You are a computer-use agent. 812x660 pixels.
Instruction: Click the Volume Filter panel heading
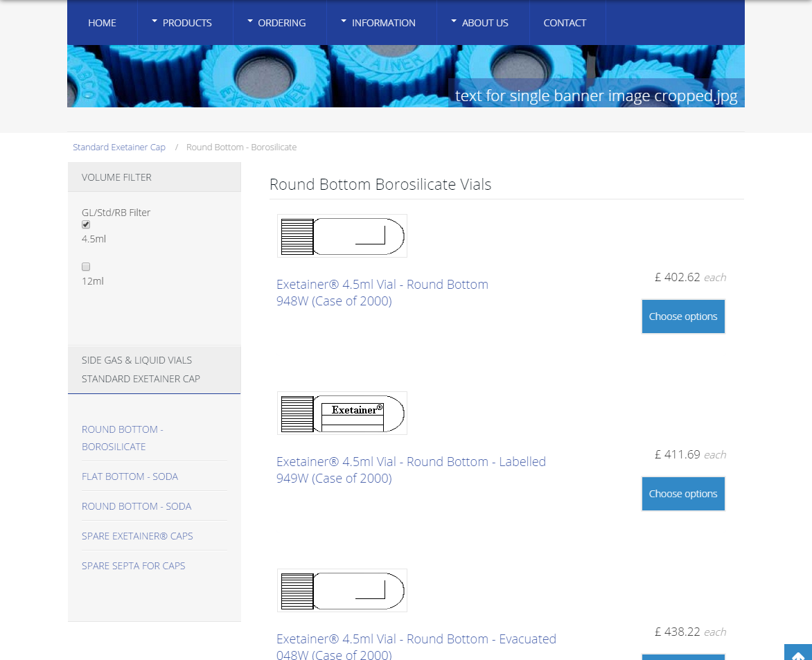pos(155,177)
